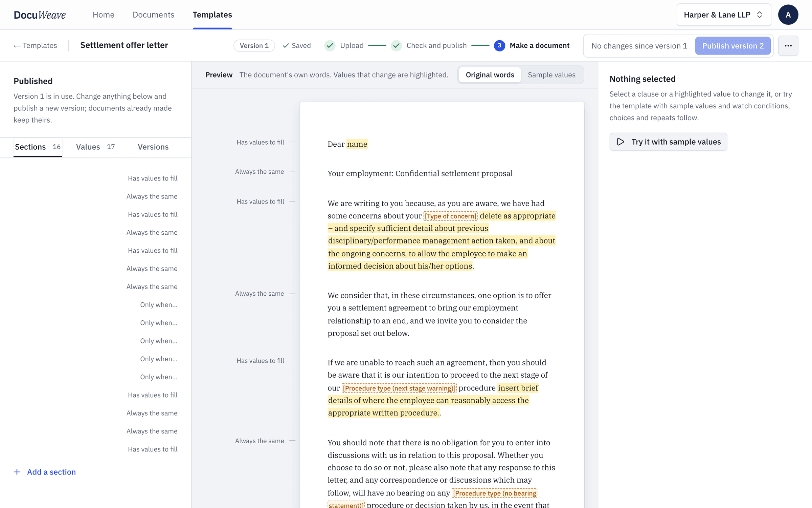
Task: Switch to the Values tab
Action: point(95,147)
